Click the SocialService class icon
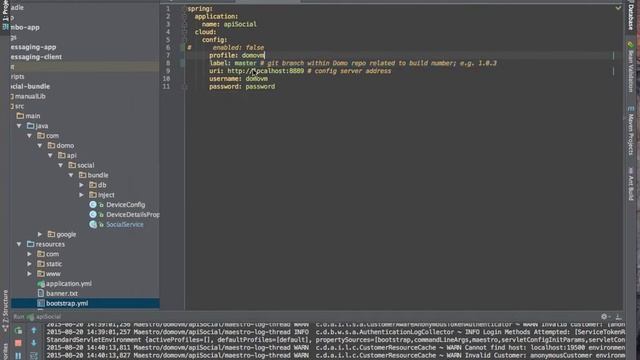 pyautogui.click(x=93, y=224)
